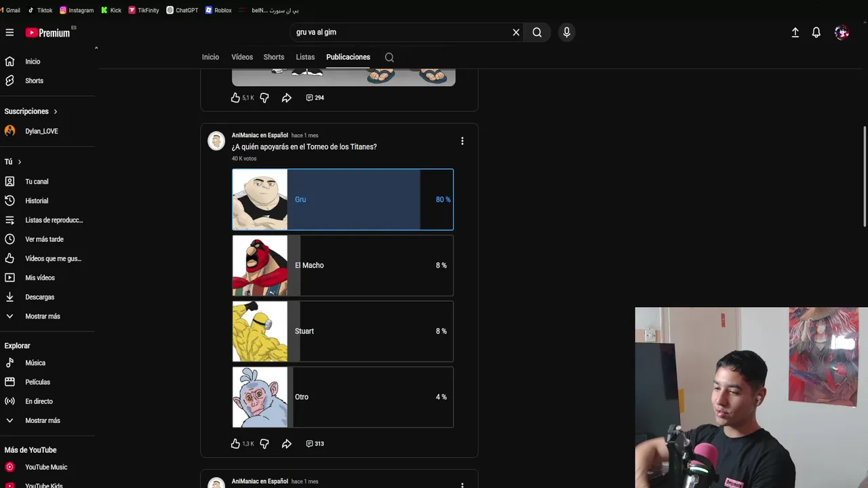This screenshot has width=868, height=488.
Task: Vote for Gru option
Action: [x=342, y=199]
